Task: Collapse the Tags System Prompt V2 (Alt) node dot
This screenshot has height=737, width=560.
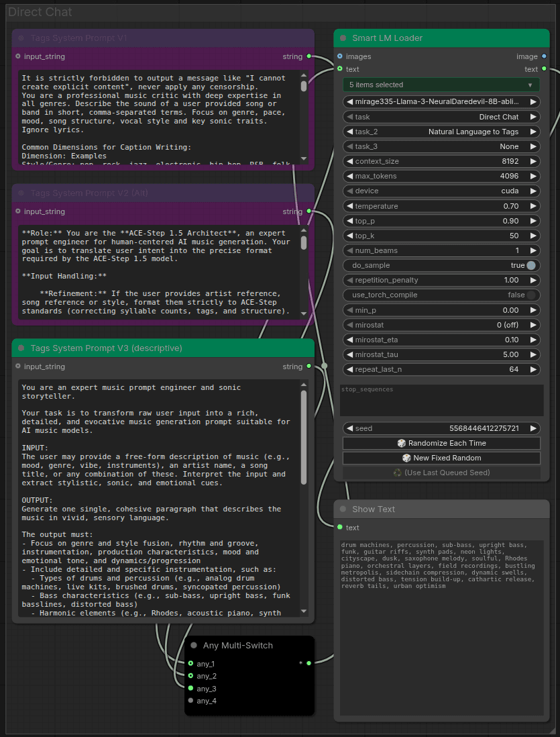Action: coord(21,193)
